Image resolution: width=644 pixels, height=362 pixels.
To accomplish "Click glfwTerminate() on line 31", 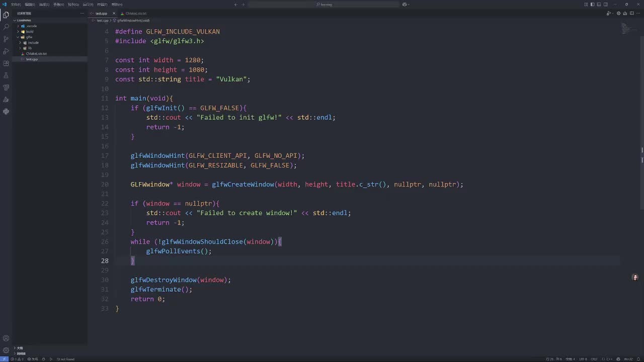I will point(162,290).
